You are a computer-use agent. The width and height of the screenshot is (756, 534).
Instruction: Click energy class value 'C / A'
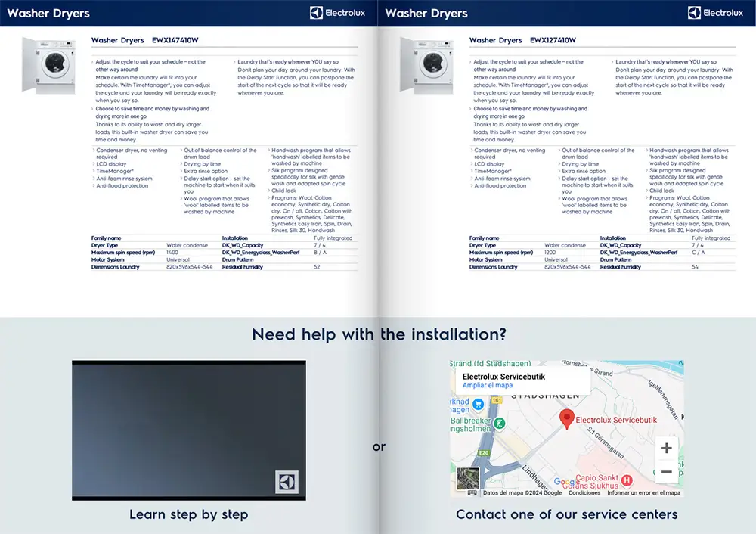tap(698, 253)
